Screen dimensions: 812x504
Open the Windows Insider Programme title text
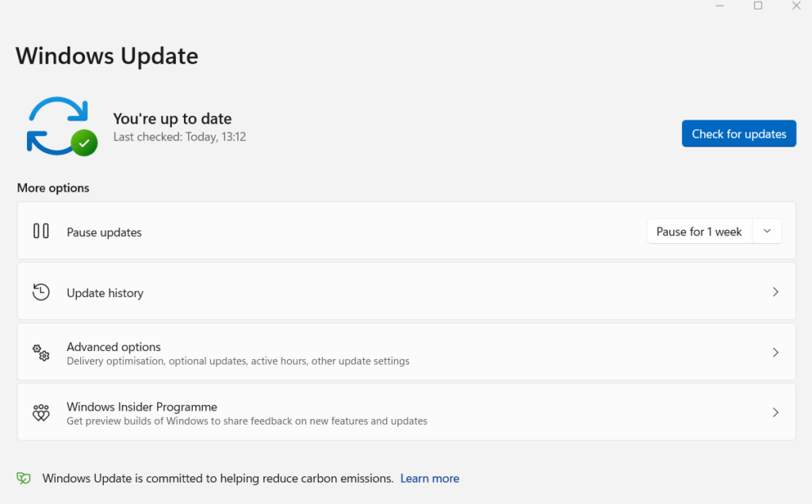pyautogui.click(x=142, y=407)
